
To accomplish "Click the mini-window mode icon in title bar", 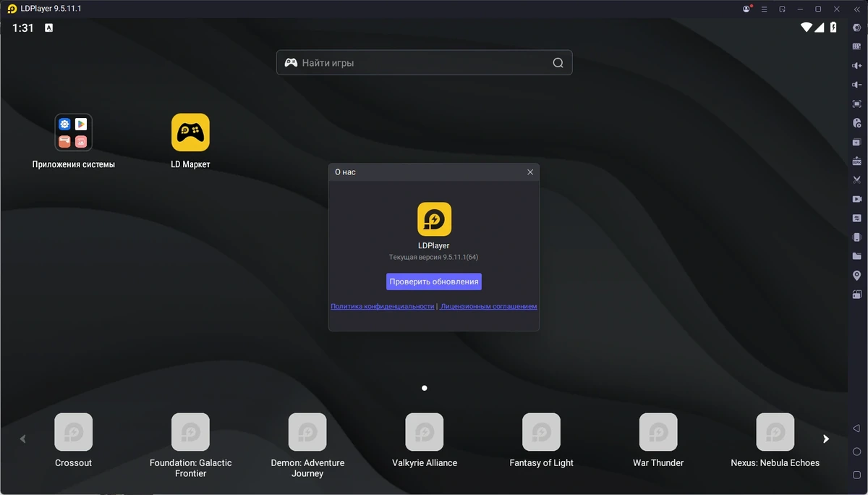I will [x=783, y=9].
